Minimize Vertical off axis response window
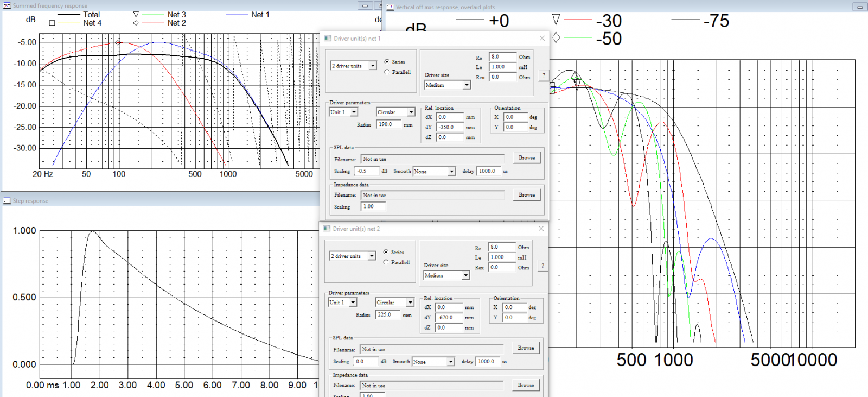Viewport: 868px width, 397px height. pos(859,7)
